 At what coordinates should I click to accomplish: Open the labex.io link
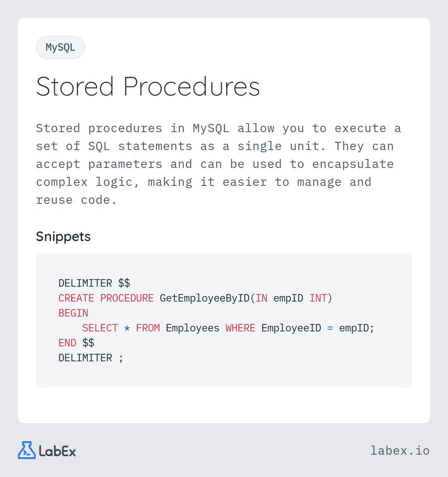(x=400, y=450)
